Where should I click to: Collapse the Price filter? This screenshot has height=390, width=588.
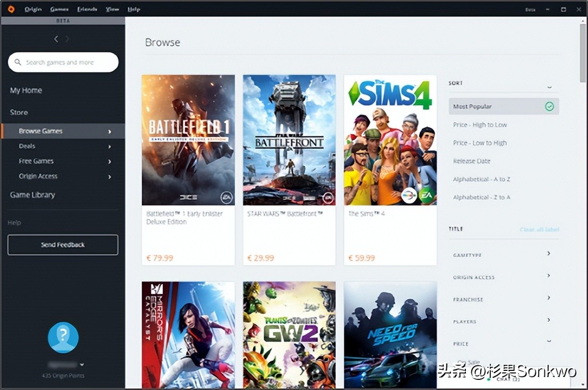[x=549, y=341]
